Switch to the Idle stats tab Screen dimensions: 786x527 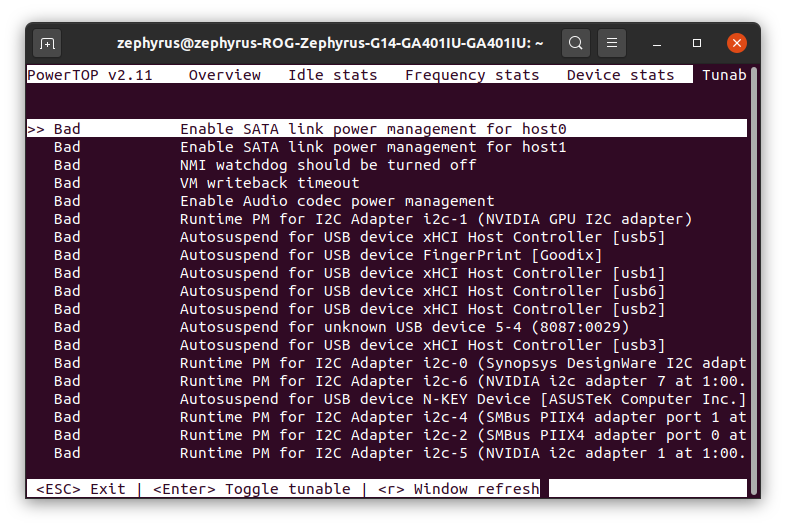[x=332, y=75]
